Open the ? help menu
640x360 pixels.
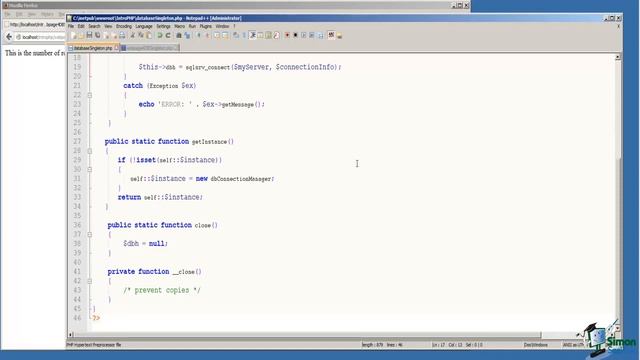(x=234, y=26)
